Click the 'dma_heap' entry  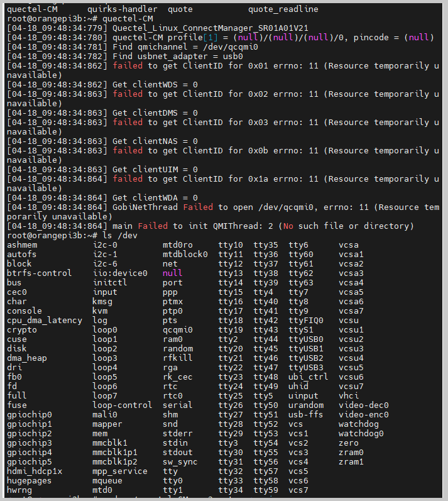[x=27, y=358]
